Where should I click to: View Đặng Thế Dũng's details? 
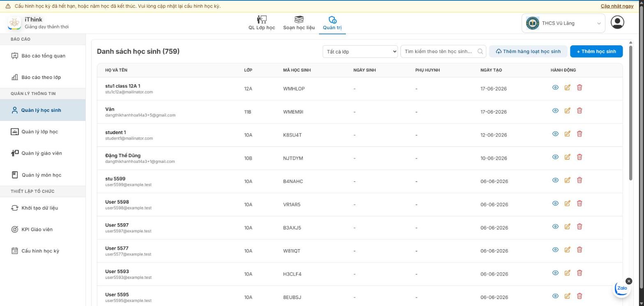pyautogui.click(x=555, y=157)
